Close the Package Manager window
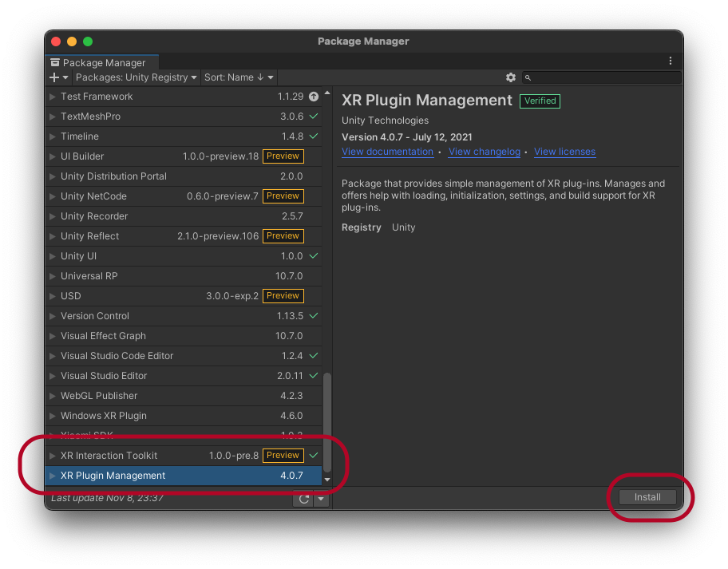 (56, 41)
